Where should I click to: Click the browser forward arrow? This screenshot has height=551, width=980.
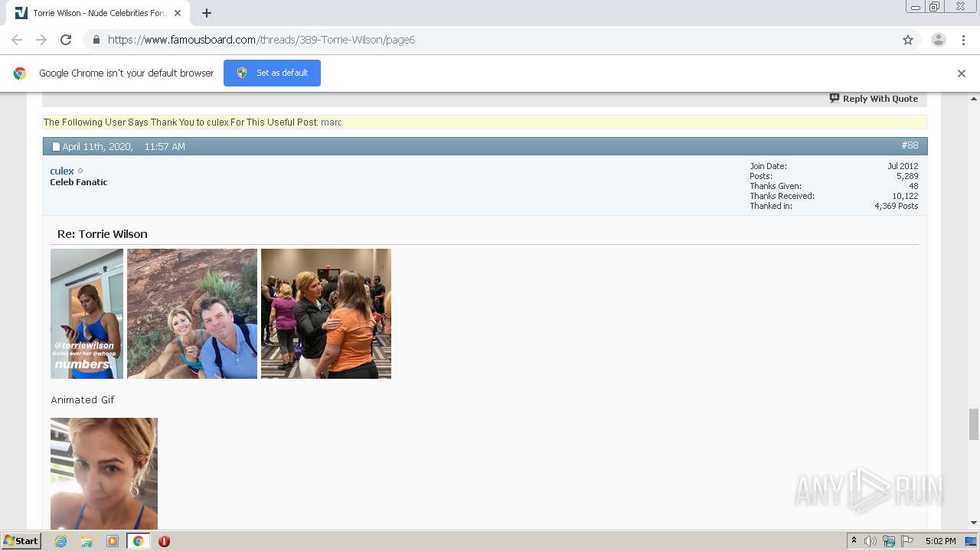tap(41, 40)
